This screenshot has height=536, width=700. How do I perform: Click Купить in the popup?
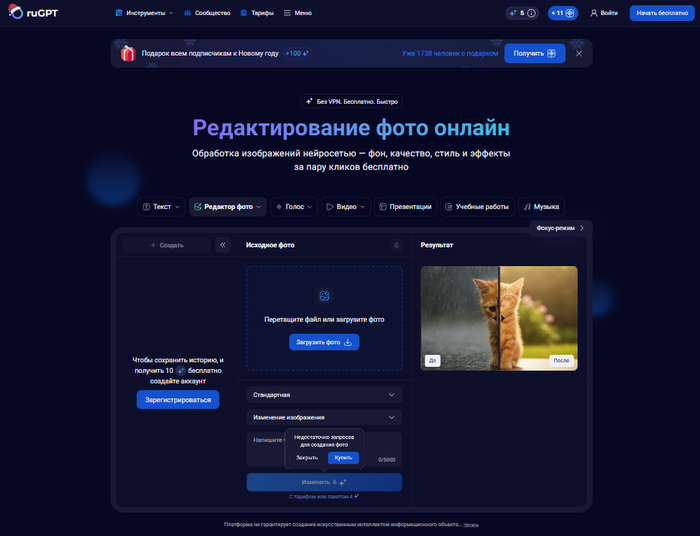pos(343,457)
